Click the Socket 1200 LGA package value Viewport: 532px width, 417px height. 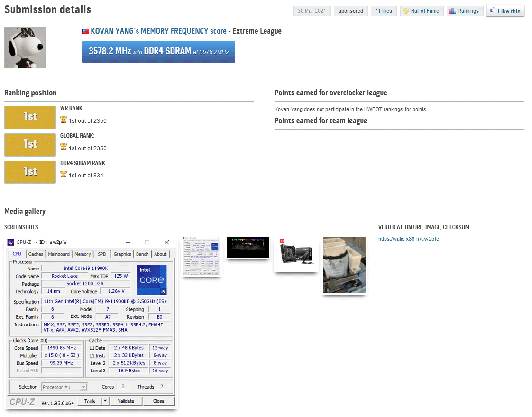85,284
